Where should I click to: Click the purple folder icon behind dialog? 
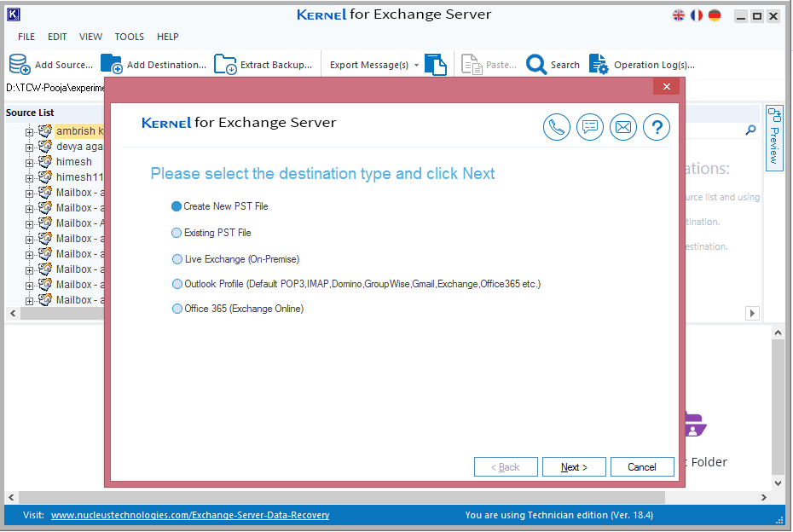point(696,425)
